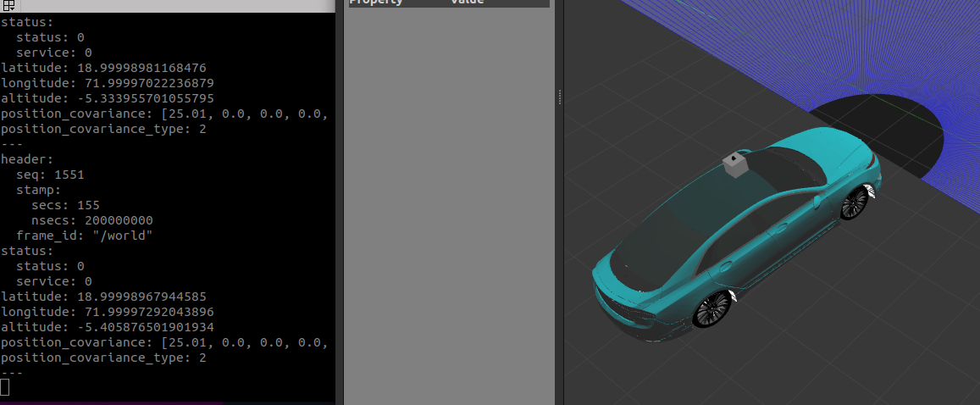Select the gray lidar sensor box on car roof
980x405 pixels.
click(735, 164)
